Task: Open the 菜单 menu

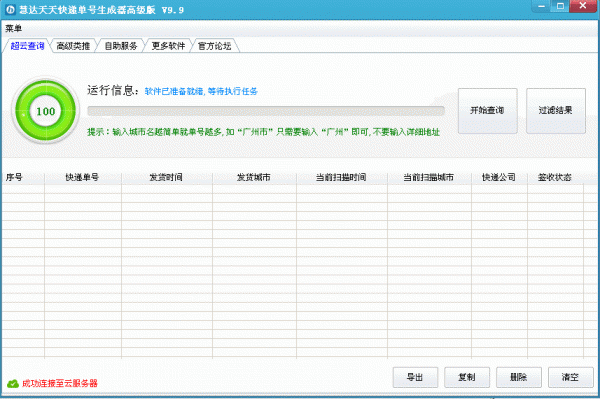Action: 13,28
